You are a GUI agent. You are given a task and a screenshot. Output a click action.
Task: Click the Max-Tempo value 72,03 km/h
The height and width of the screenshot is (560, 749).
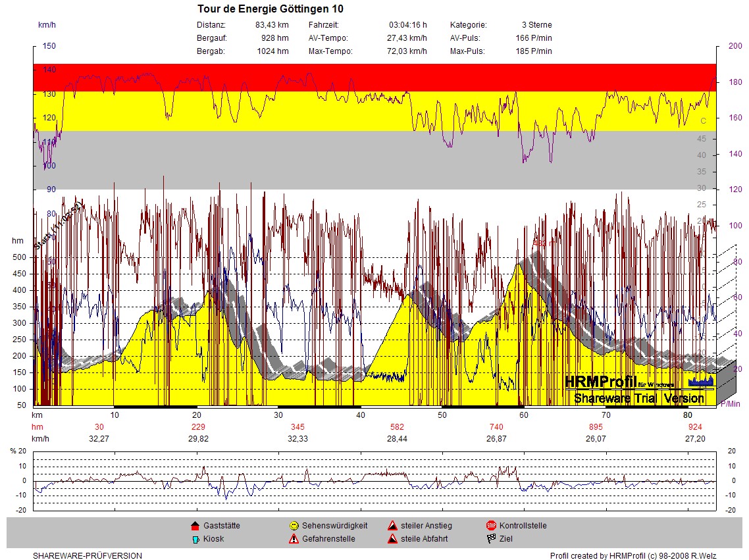pos(406,51)
